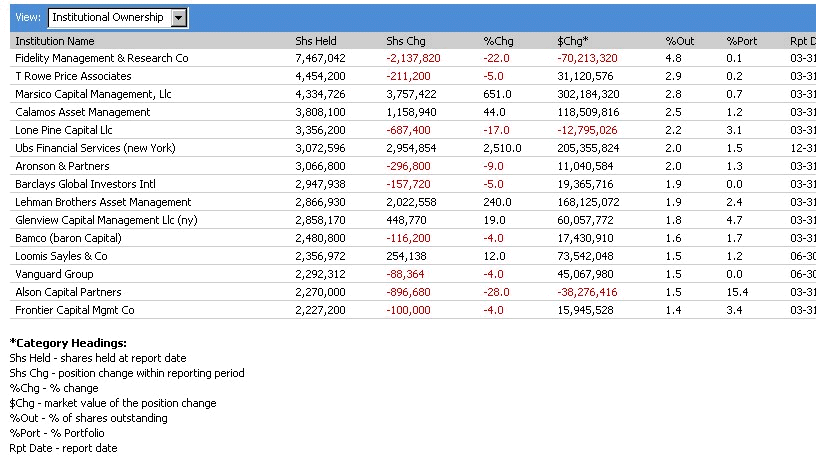This screenshot has height=458, width=816.
Task: Select Lehman Brothers Asset Management row
Action: tap(413, 202)
